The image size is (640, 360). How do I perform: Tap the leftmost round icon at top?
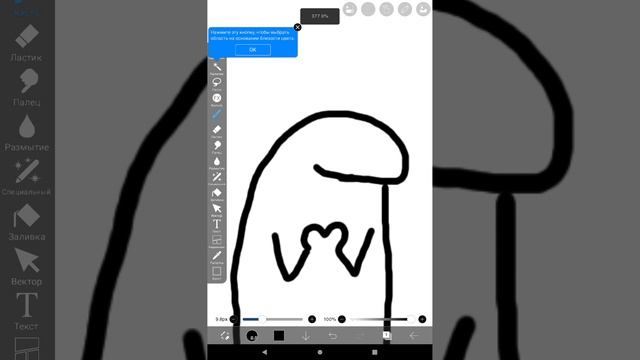(x=350, y=9)
